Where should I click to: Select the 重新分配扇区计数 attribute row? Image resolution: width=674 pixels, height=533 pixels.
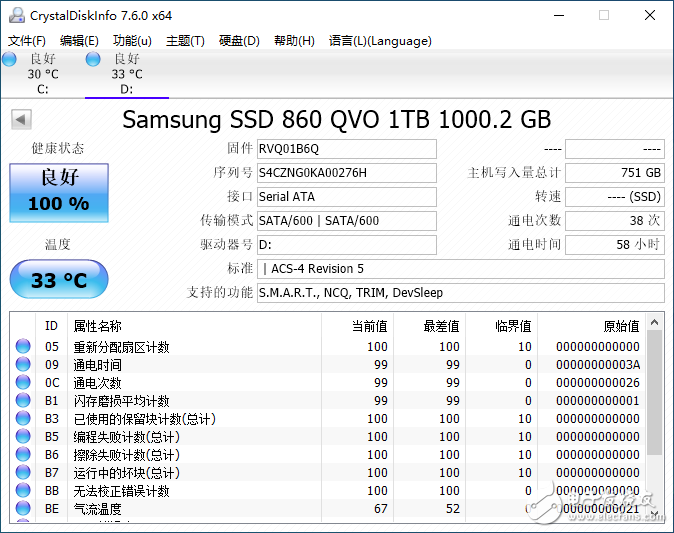328,346
